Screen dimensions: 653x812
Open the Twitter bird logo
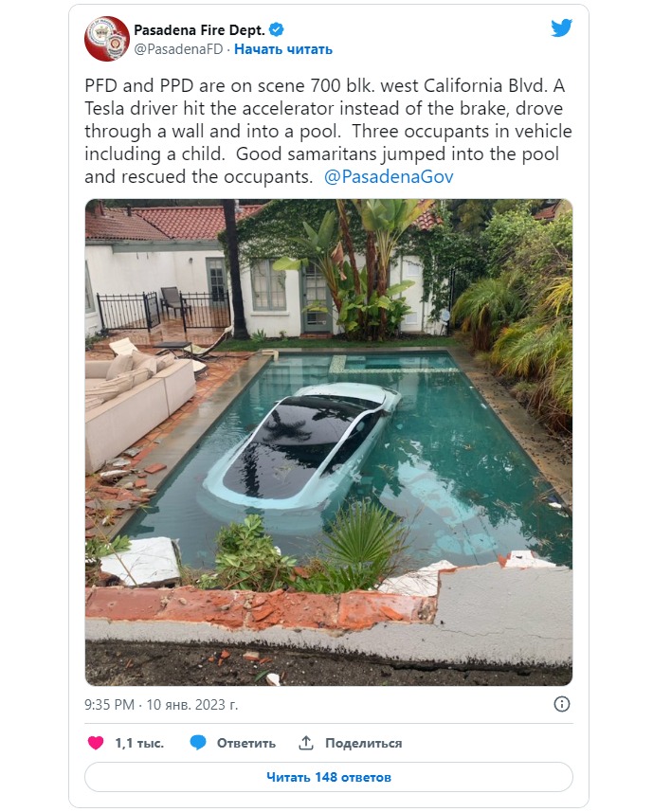click(x=561, y=28)
